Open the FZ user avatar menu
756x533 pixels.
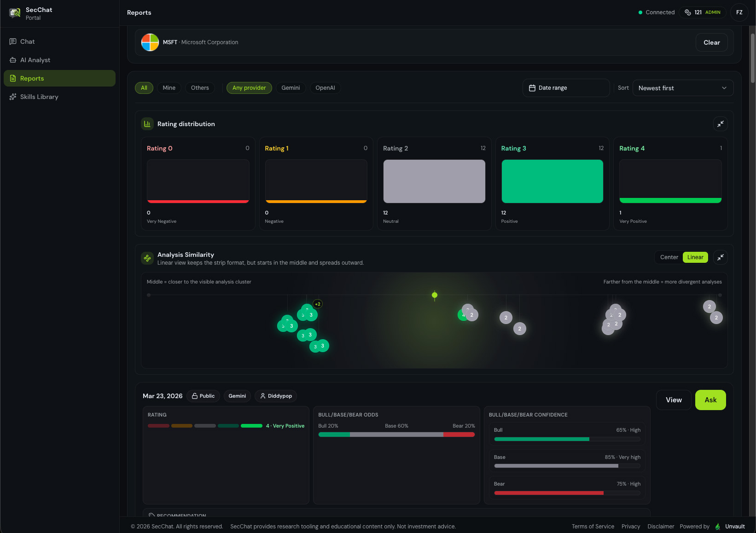(739, 12)
